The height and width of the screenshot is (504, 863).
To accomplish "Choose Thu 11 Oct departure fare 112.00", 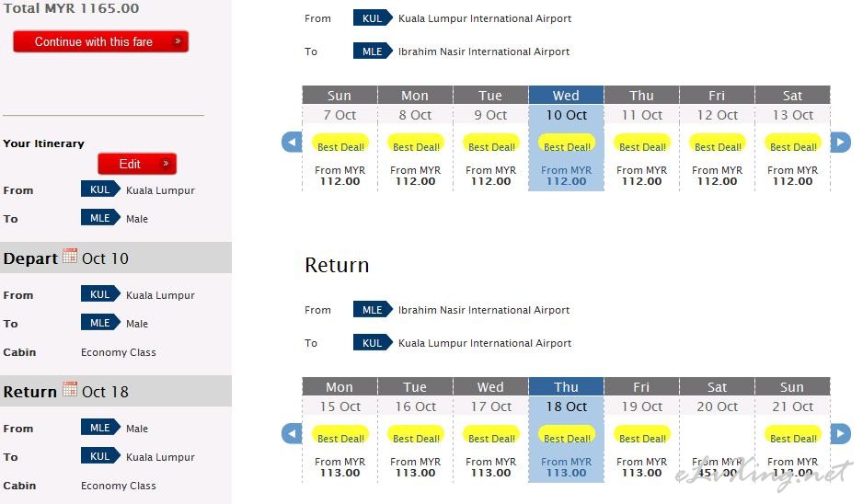I will (642, 176).
